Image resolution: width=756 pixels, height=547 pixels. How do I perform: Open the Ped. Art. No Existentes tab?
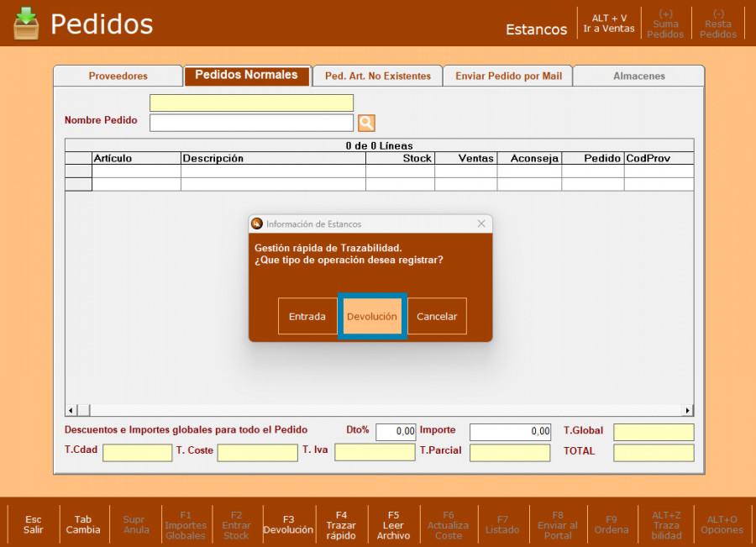click(377, 76)
